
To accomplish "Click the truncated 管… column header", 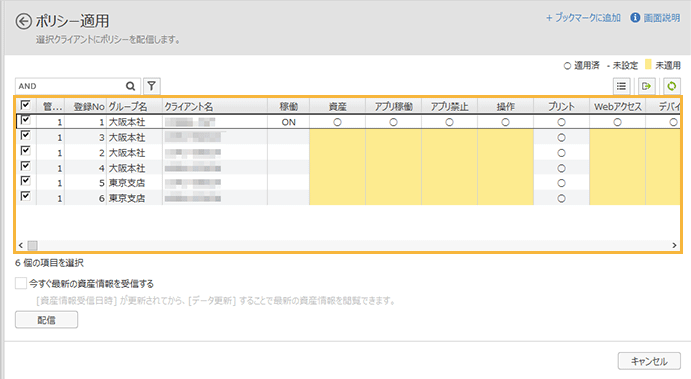I will 50,106.
